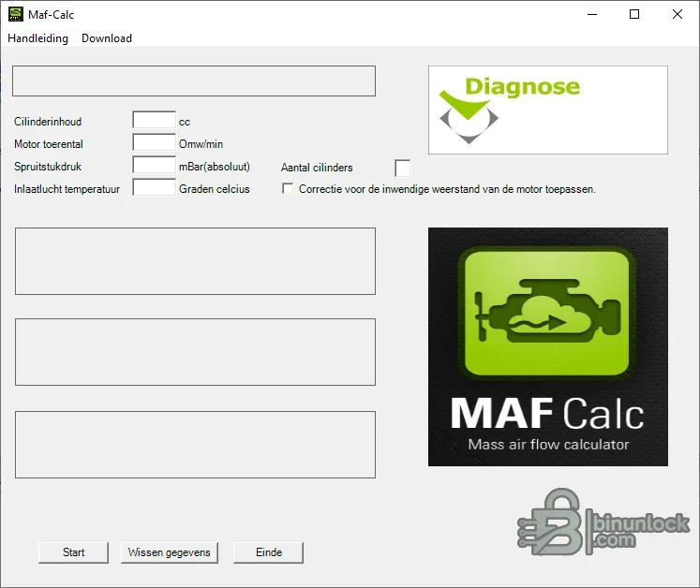
Task: Minimize the Maf-Calc window
Action: (592, 15)
